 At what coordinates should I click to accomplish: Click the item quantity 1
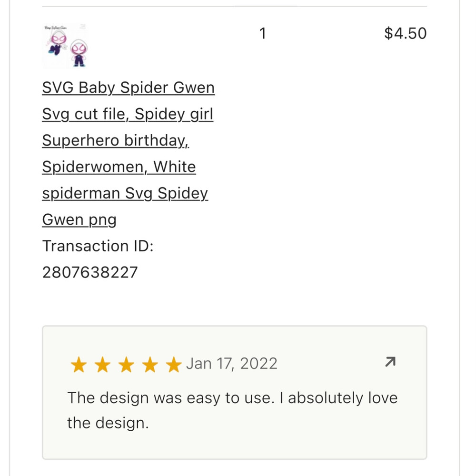pos(262,33)
